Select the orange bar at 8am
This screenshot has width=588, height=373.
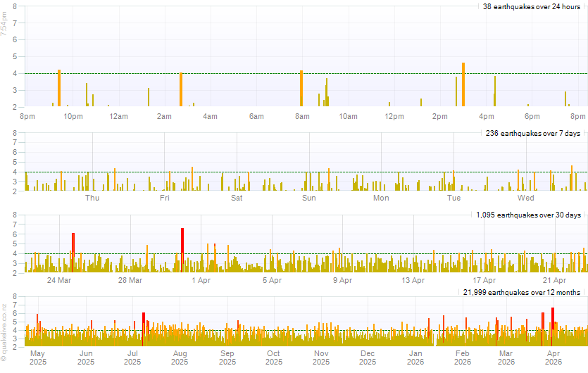[301, 88]
